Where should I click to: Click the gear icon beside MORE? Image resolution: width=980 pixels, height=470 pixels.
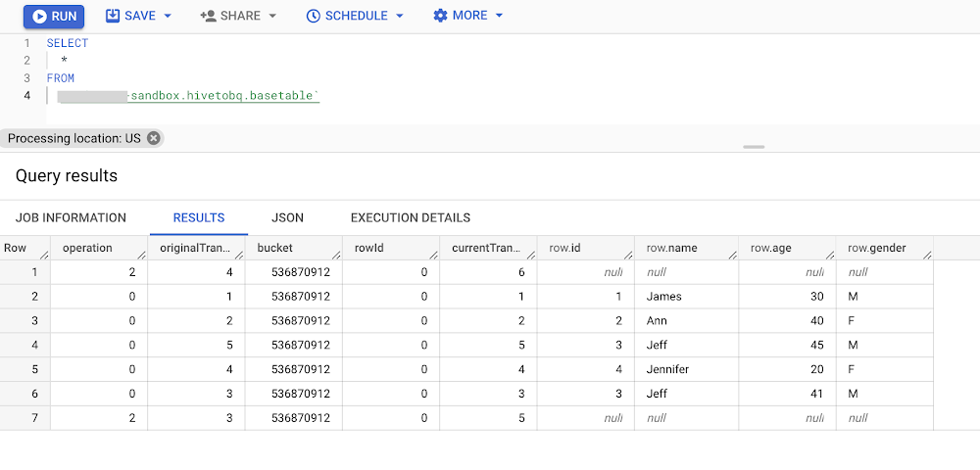coord(440,16)
